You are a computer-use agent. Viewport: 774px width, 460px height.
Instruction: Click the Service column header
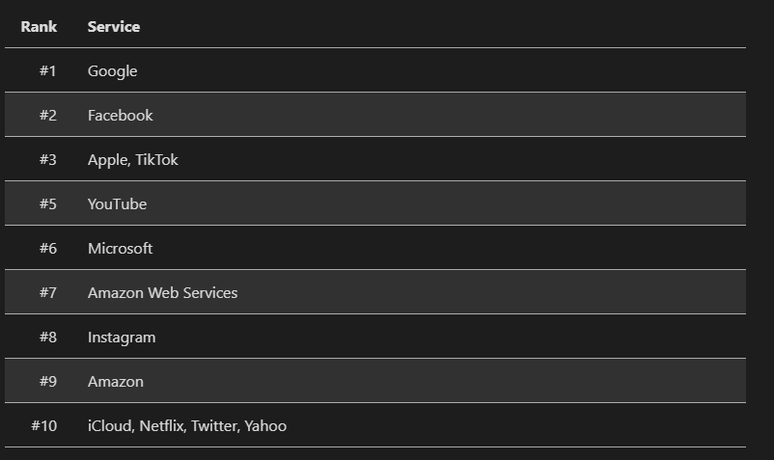[113, 27]
